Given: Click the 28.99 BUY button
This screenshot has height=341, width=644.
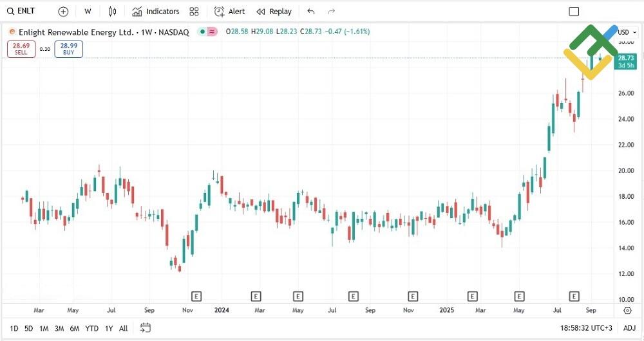Looking at the screenshot, I should click(x=69, y=49).
